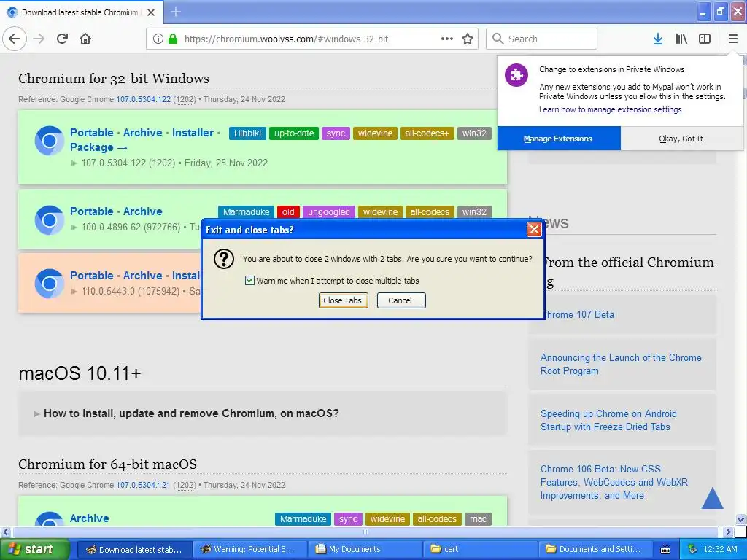Viewport: 747px width, 560px height.
Task: Open the Windows Start menu
Action: tap(35, 550)
